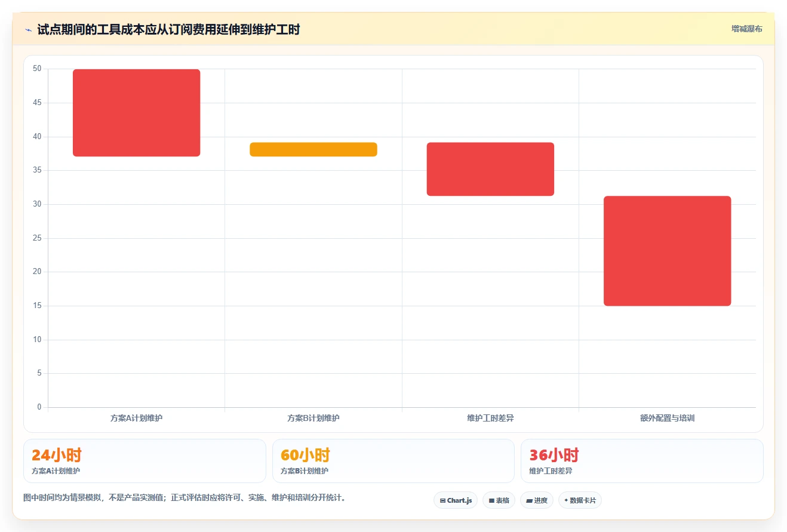This screenshot has height=532, width=787.
Task: Click y-axis value 45
Action: pos(38,103)
